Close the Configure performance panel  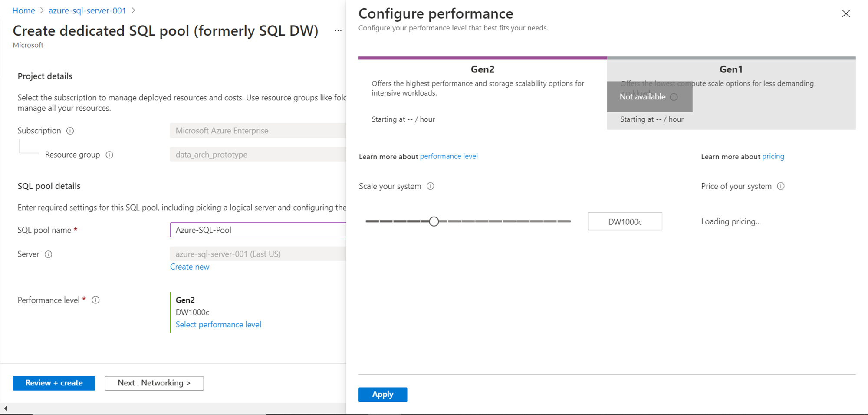845,14
